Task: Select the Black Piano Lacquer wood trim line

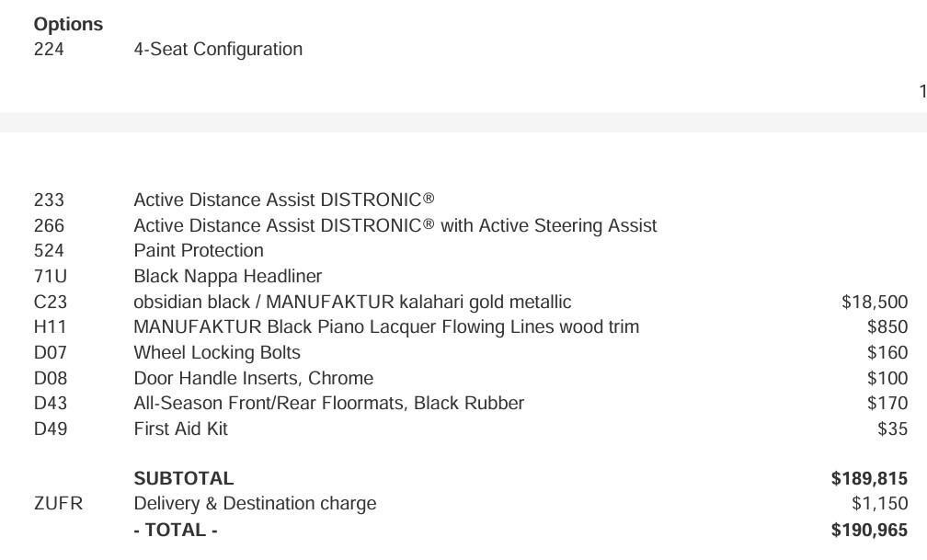Action: click(x=385, y=326)
